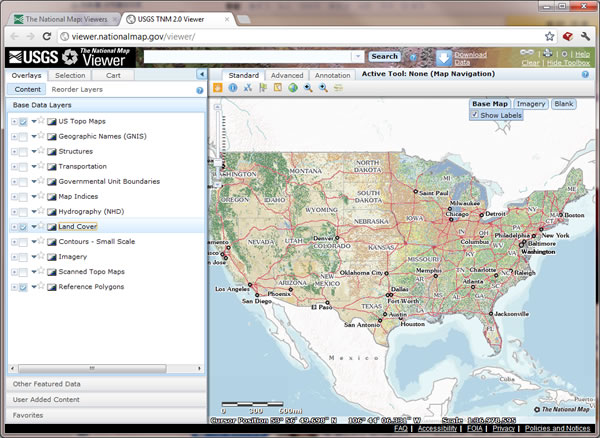600x438 pixels.
Task: Select the green flag tool
Action: pyautogui.click(x=263, y=88)
